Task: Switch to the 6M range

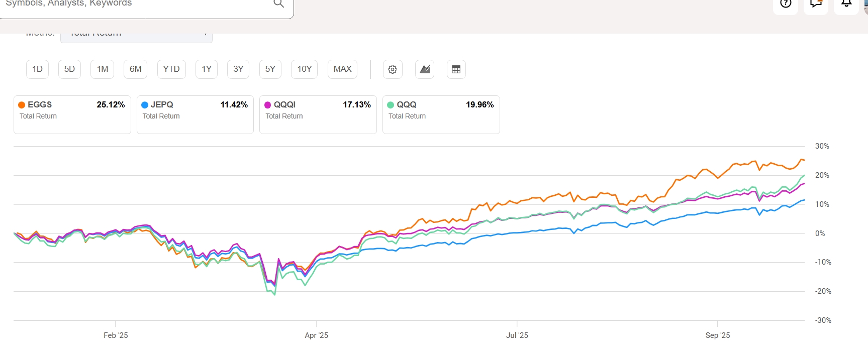Action: pos(135,69)
